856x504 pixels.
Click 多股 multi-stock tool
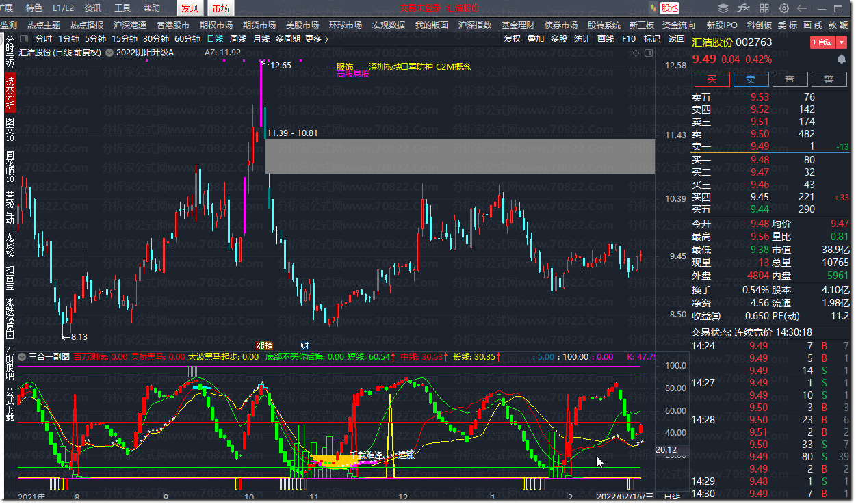point(559,39)
